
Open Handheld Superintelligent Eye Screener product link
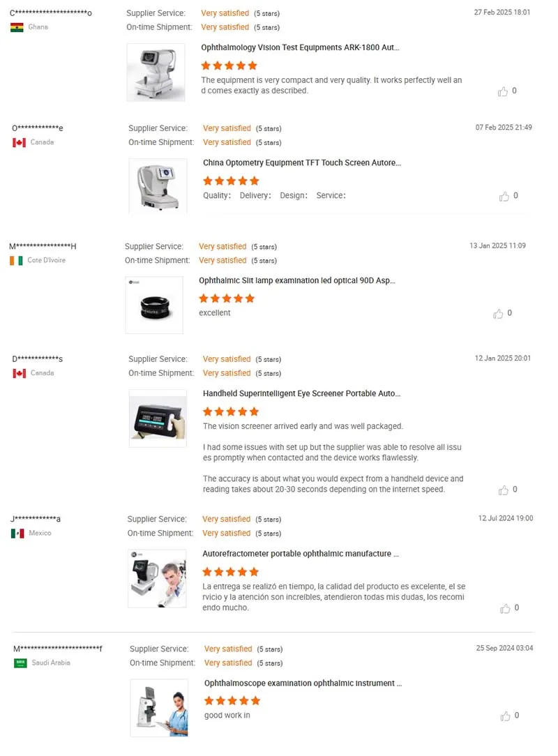[301, 393]
